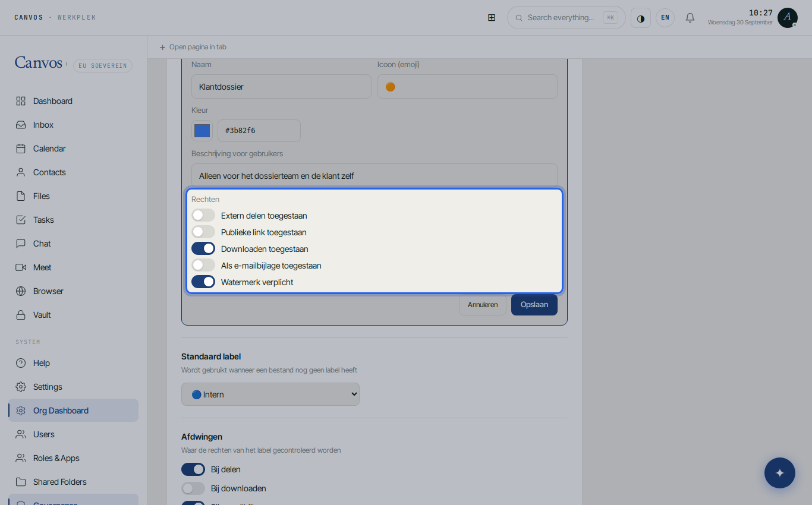Viewport: 812px width, 505px height.
Task: Enable Als e-mailbijlage toegestaan switch
Action: (203, 265)
